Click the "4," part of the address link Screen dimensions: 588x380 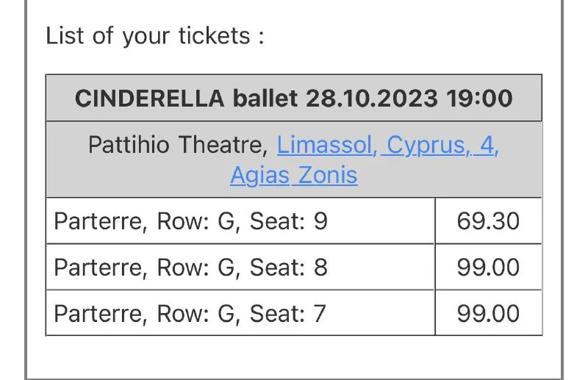coord(488,145)
